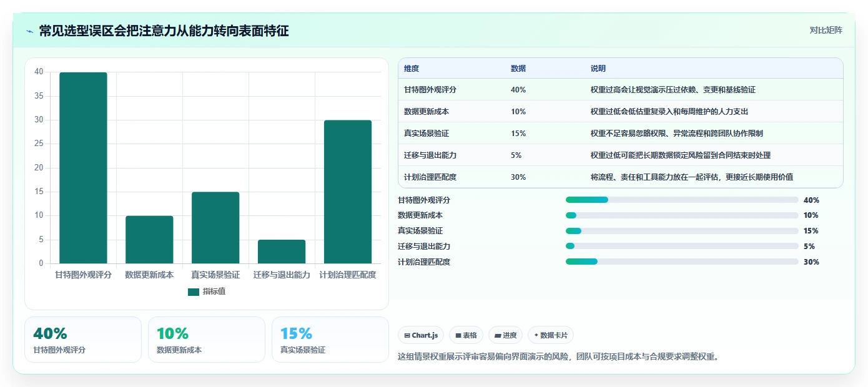Click the lightning icon beside the title

tap(29, 31)
